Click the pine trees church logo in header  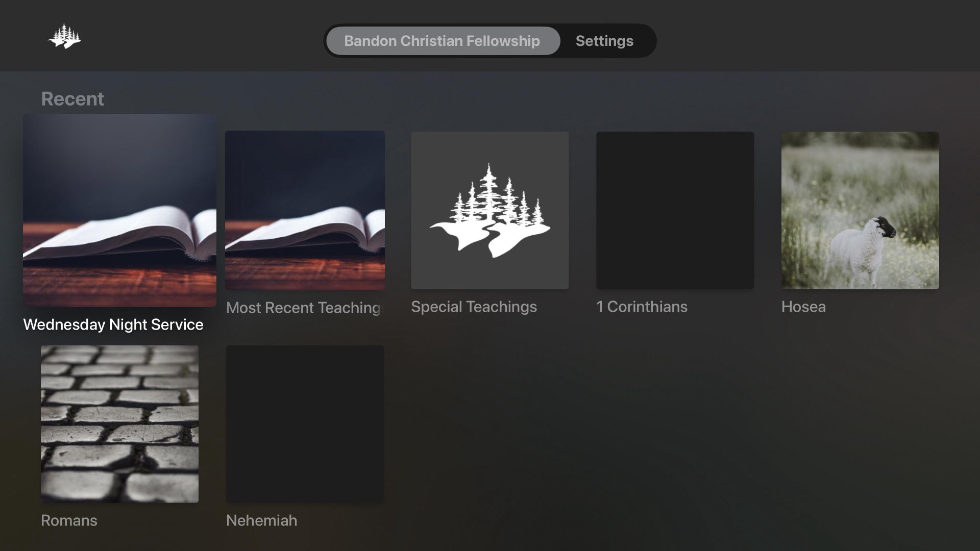coord(65,37)
